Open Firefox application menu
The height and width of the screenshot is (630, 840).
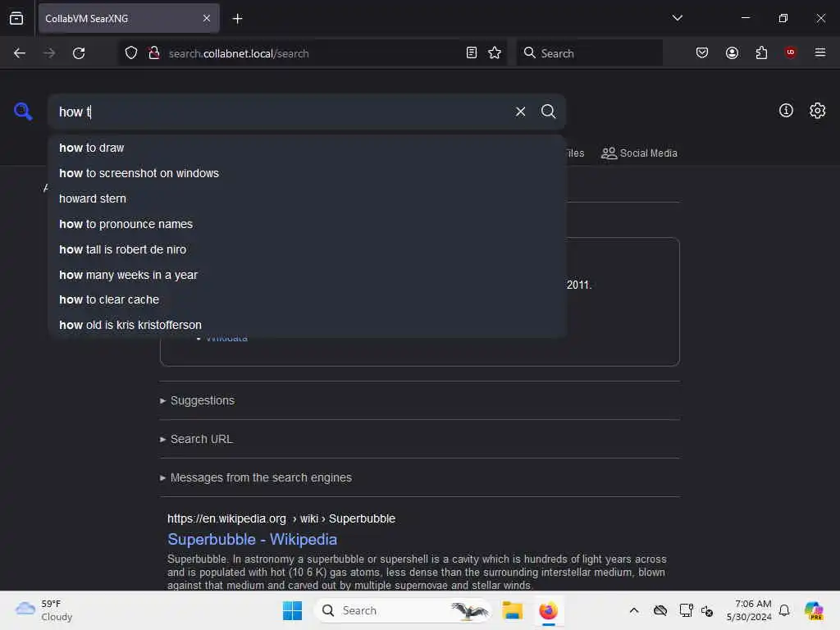(819, 52)
